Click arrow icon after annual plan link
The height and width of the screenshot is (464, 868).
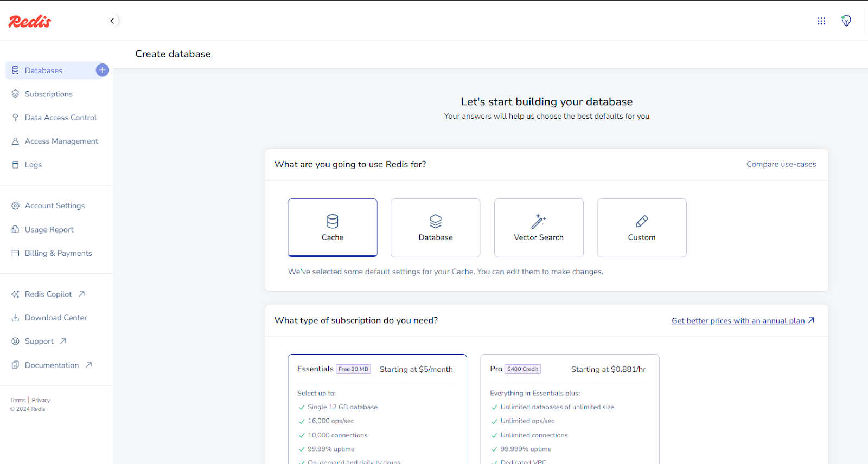(811, 320)
